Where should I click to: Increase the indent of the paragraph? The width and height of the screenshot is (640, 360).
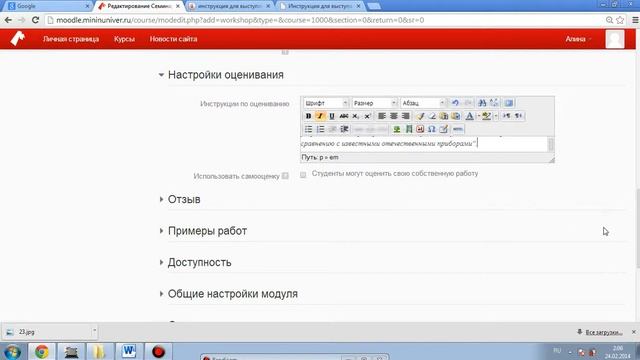[x=344, y=129]
